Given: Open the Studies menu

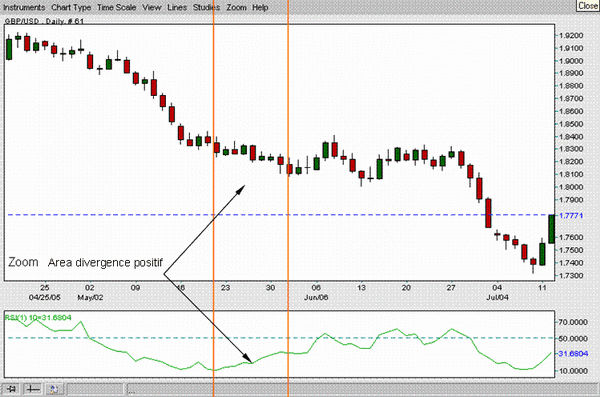Looking at the screenshot, I should tap(206, 7).
